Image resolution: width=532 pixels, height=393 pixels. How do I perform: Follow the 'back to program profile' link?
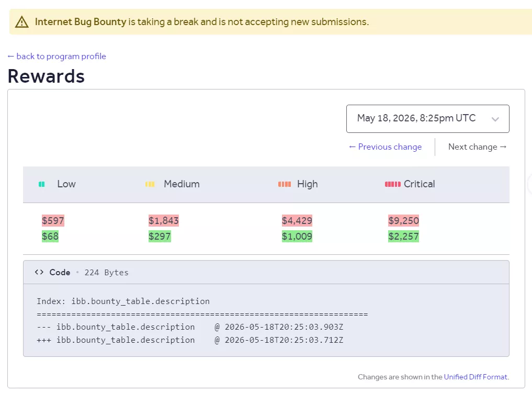pyautogui.click(x=57, y=57)
